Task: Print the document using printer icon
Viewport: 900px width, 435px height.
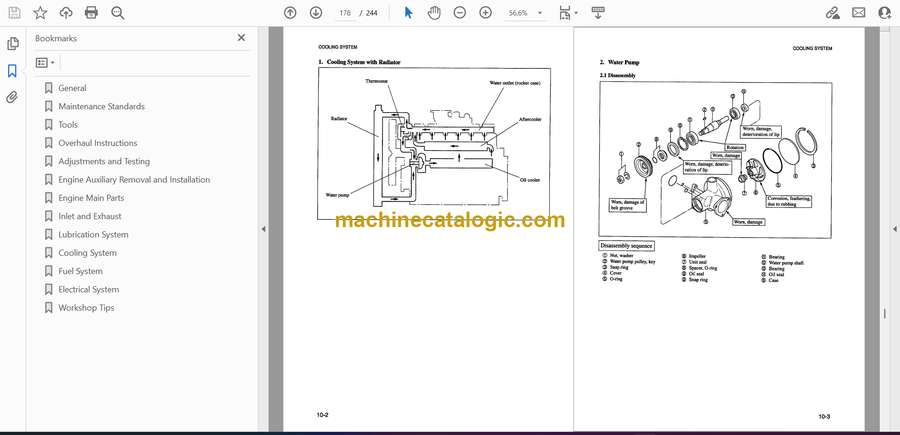Action: click(92, 13)
